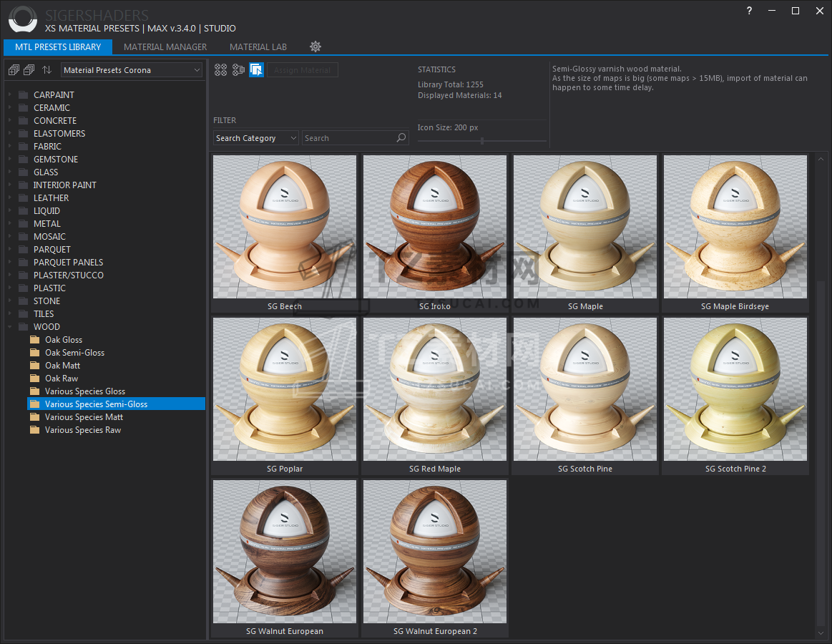Click the scroll-up arrow of the material grid
The image size is (832, 644).
click(821, 159)
